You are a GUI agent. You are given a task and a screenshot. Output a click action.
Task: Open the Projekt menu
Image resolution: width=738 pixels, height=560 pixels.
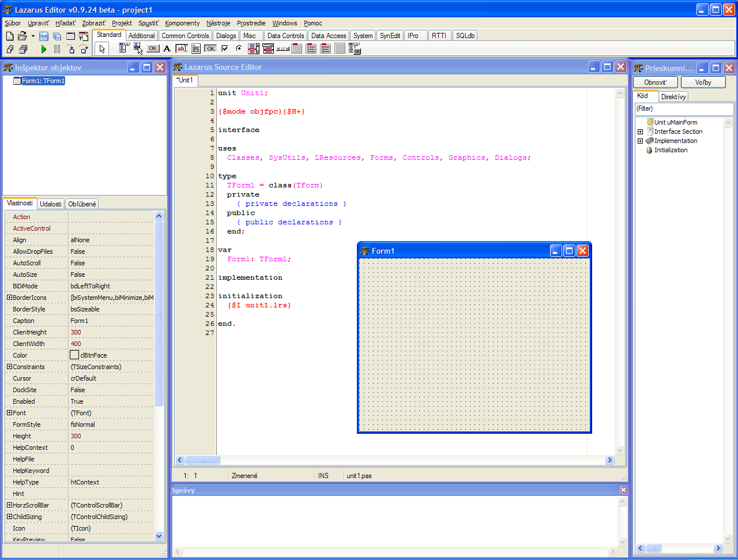pyautogui.click(x=122, y=23)
